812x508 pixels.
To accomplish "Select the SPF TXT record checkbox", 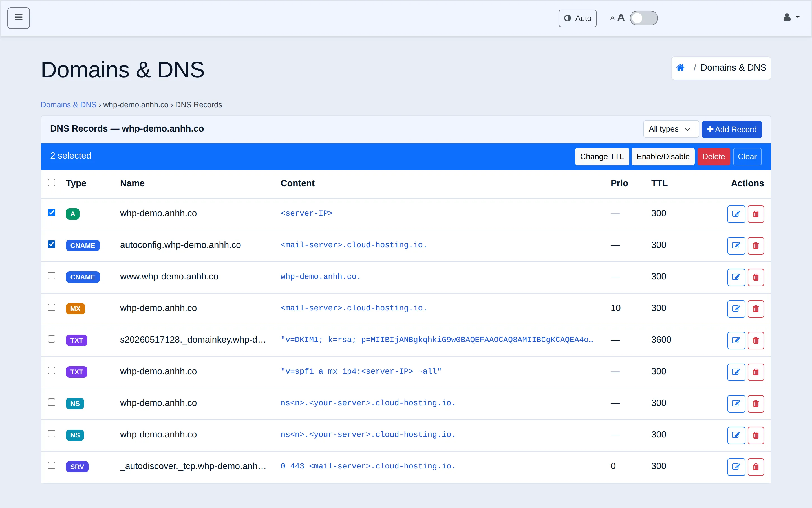I will 51,370.
